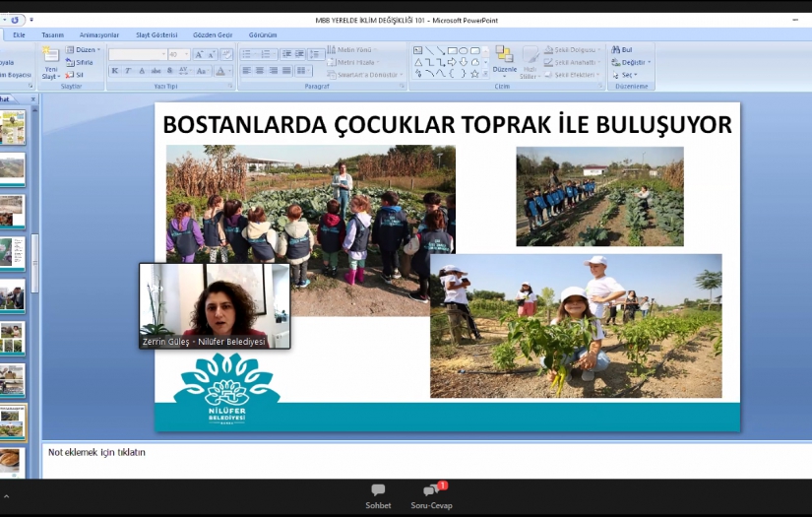The image size is (812, 517).
Task: Decrease the list indent level
Action: [x=286, y=54]
